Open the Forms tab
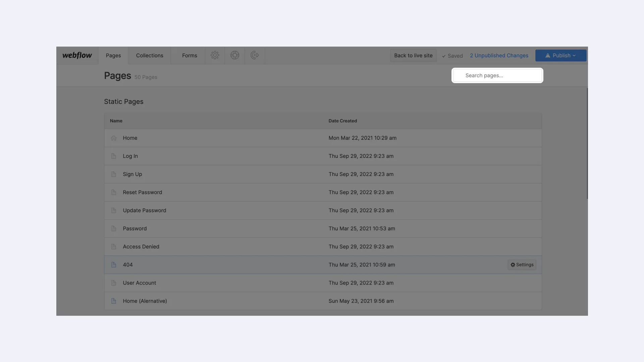 tap(190, 56)
